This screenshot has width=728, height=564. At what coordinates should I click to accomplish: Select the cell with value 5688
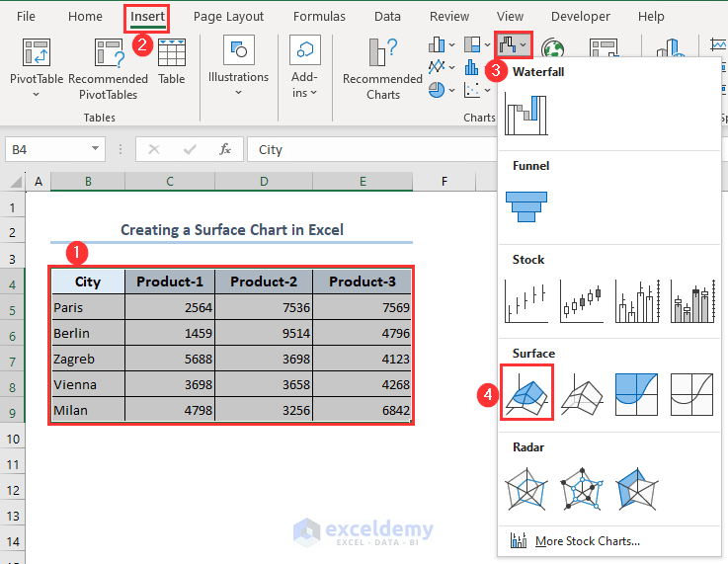point(170,359)
